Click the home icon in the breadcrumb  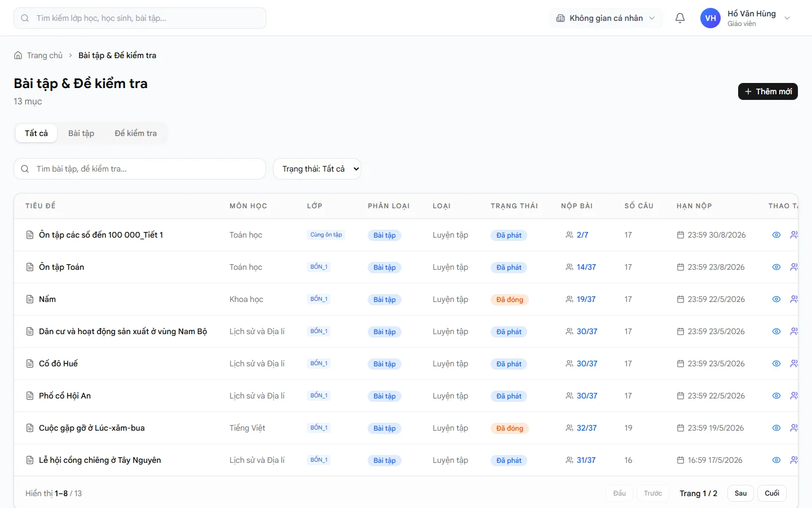[18, 55]
